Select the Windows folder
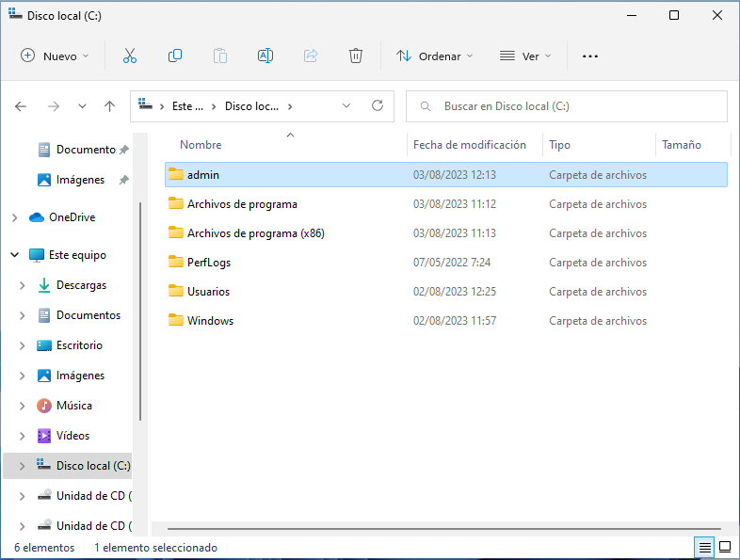740x560 pixels. (x=210, y=321)
